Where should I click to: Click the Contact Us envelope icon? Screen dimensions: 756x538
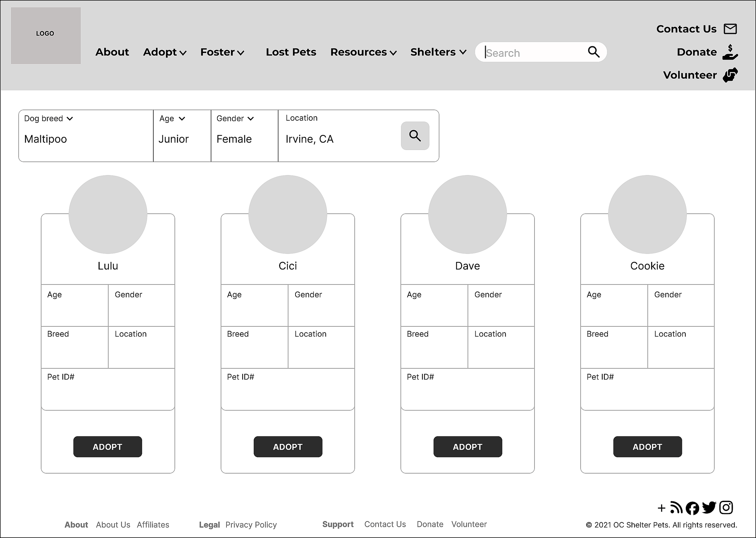click(730, 29)
